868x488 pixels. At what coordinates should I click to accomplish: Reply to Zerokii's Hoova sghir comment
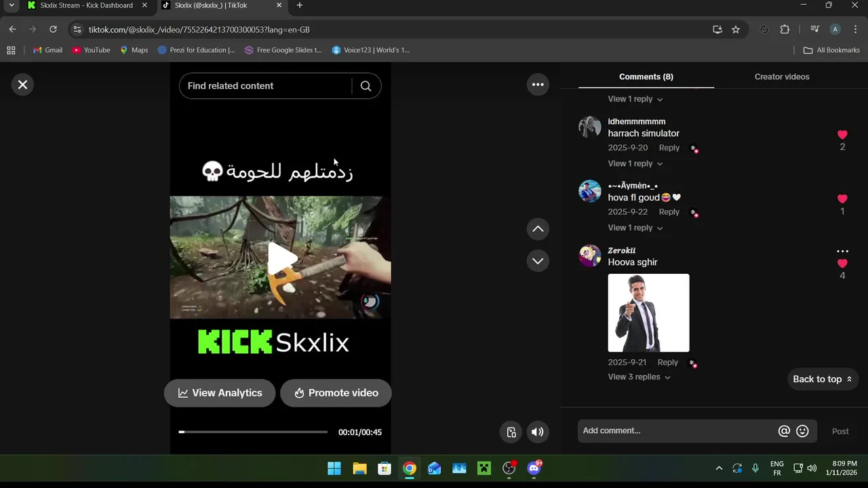(668, 363)
